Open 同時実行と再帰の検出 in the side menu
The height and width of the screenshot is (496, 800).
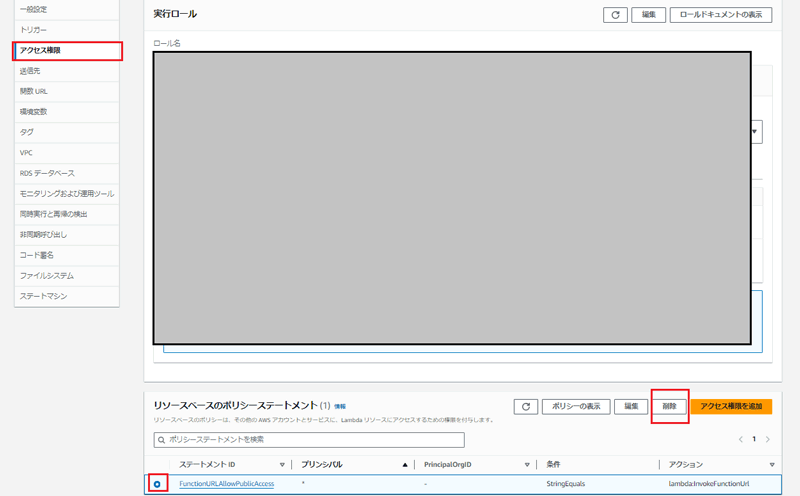click(67, 214)
